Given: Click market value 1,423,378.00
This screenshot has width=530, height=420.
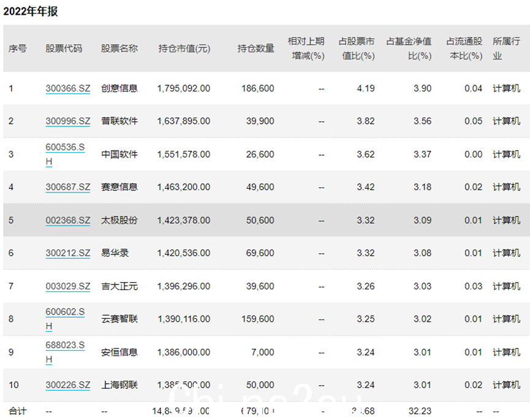Looking at the screenshot, I should 184,221.
